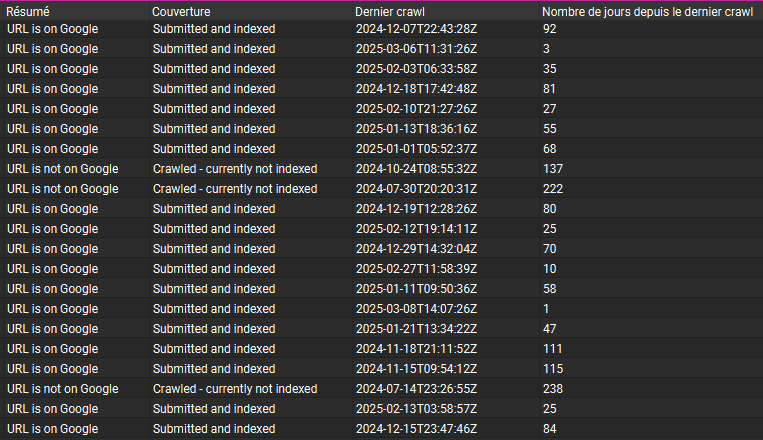Select crawl date 2024-12-19T12:28:26Z

[x=417, y=208]
